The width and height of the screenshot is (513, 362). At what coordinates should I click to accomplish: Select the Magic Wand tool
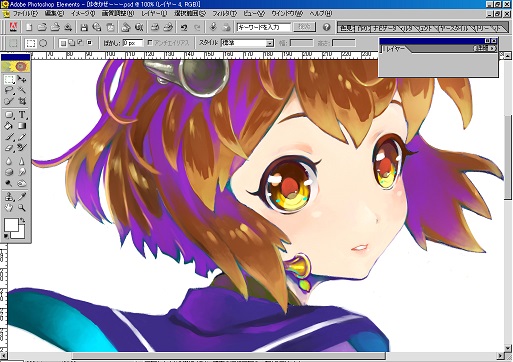[x=22, y=90]
